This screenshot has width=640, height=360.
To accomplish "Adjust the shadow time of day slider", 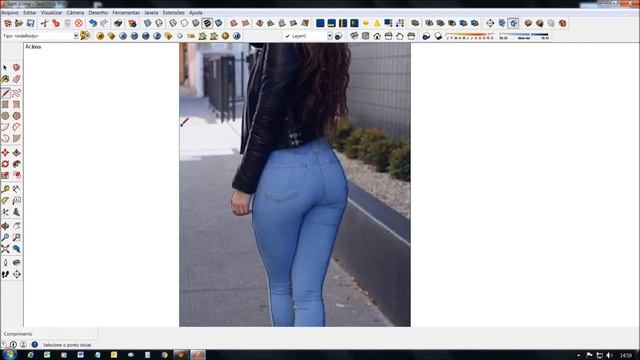I will (x=524, y=36).
